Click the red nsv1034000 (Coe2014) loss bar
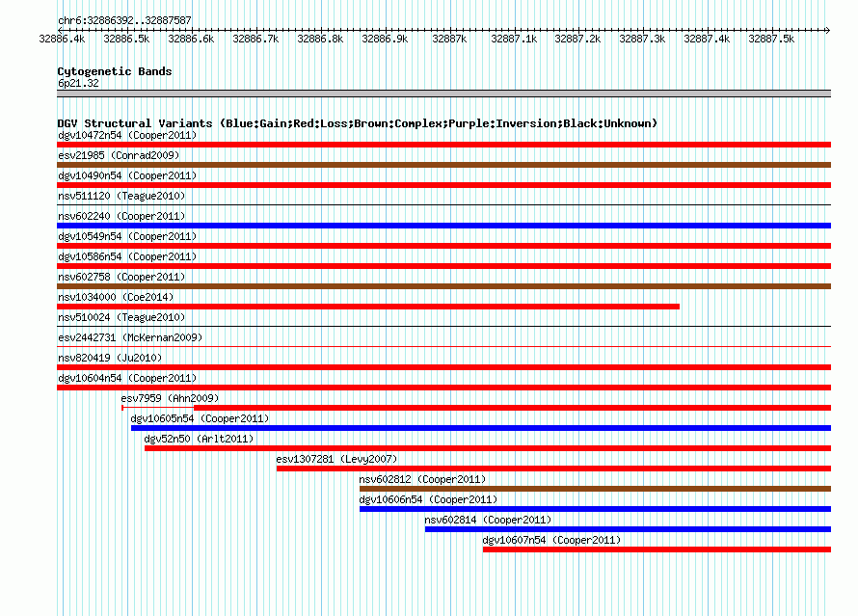Viewport: 858px width, 616px height. click(368, 307)
